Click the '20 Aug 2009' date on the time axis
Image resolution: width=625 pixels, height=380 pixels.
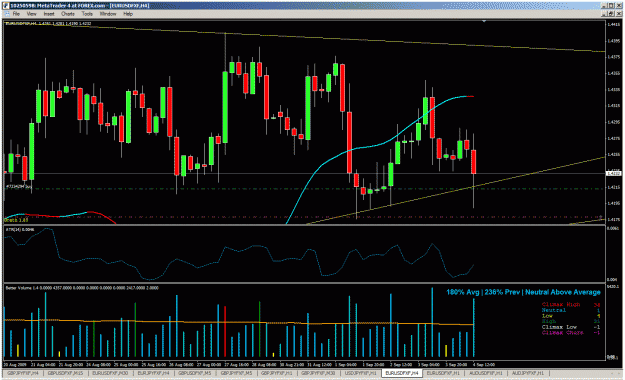coord(14,364)
